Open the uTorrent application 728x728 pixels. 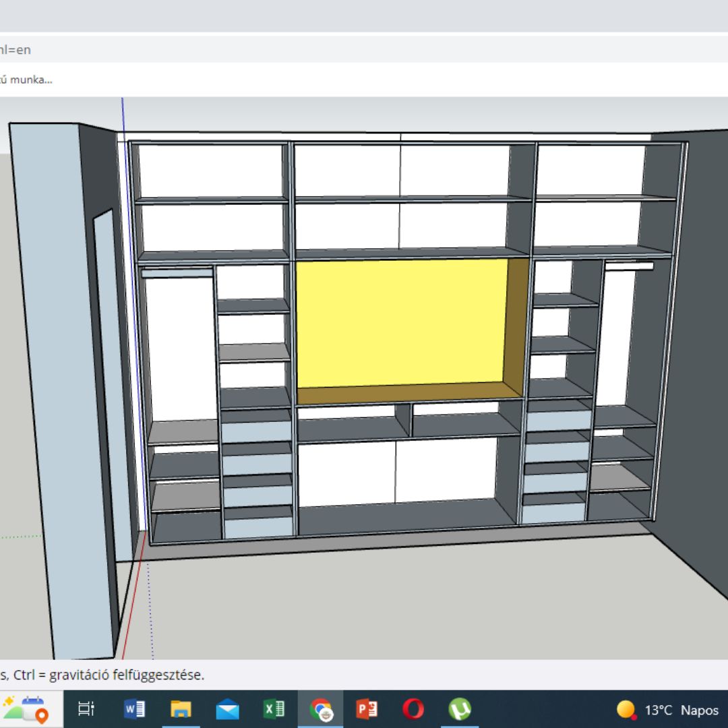tap(460, 709)
